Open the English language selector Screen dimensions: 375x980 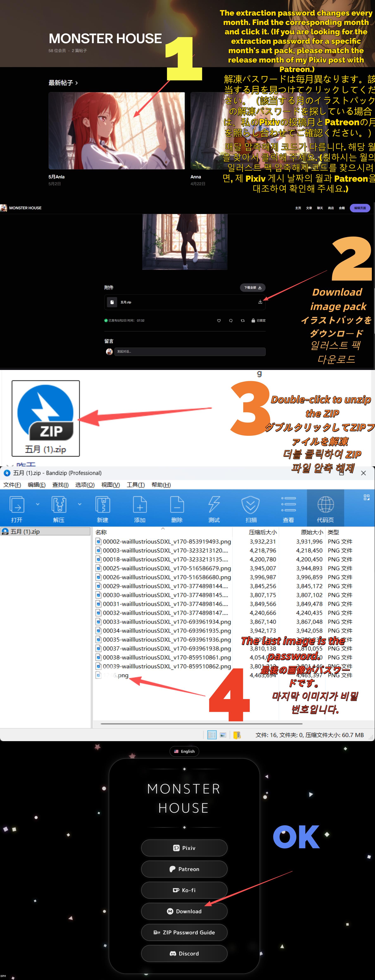tap(184, 751)
